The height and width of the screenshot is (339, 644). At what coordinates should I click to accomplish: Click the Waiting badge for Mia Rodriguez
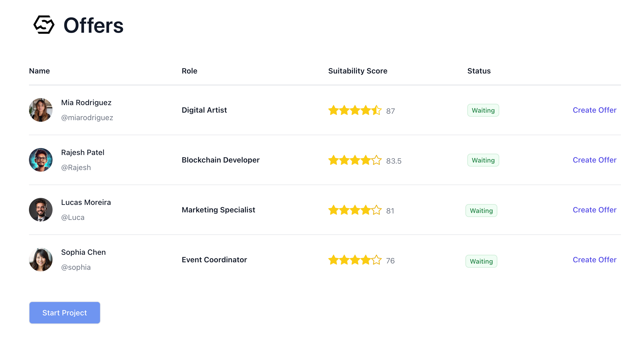pyautogui.click(x=483, y=110)
